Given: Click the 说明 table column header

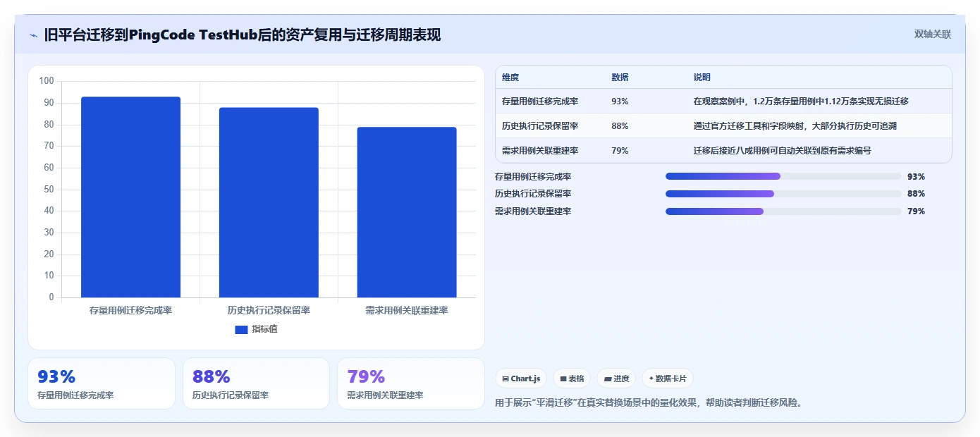Looking at the screenshot, I should [x=702, y=78].
